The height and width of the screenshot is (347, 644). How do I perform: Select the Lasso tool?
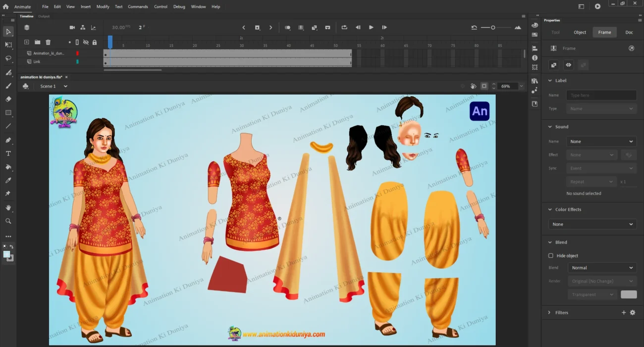tap(8, 58)
